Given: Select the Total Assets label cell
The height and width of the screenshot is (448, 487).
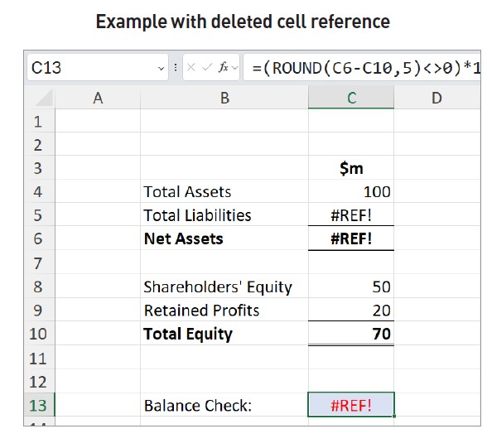Looking at the screenshot, I should coord(224,191).
